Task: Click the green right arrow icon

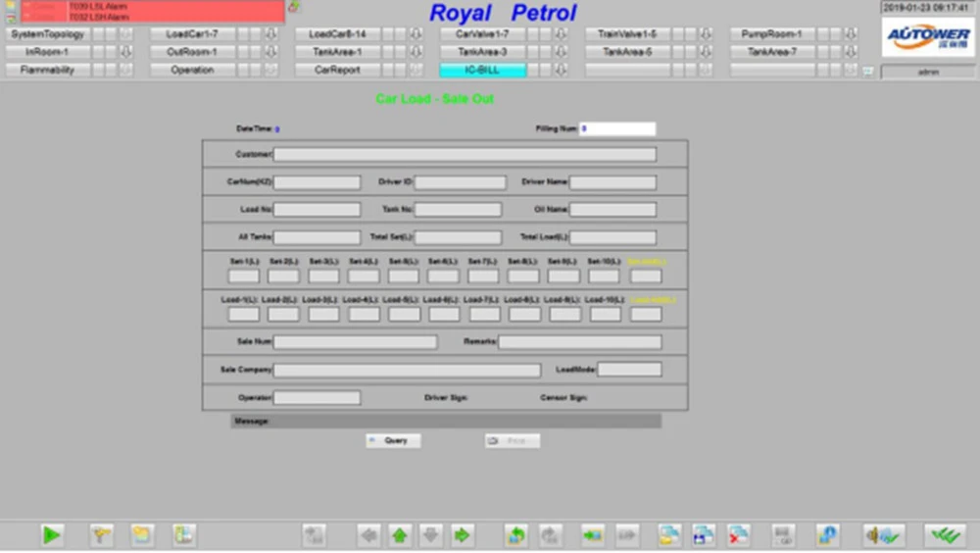Action: pyautogui.click(x=462, y=535)
